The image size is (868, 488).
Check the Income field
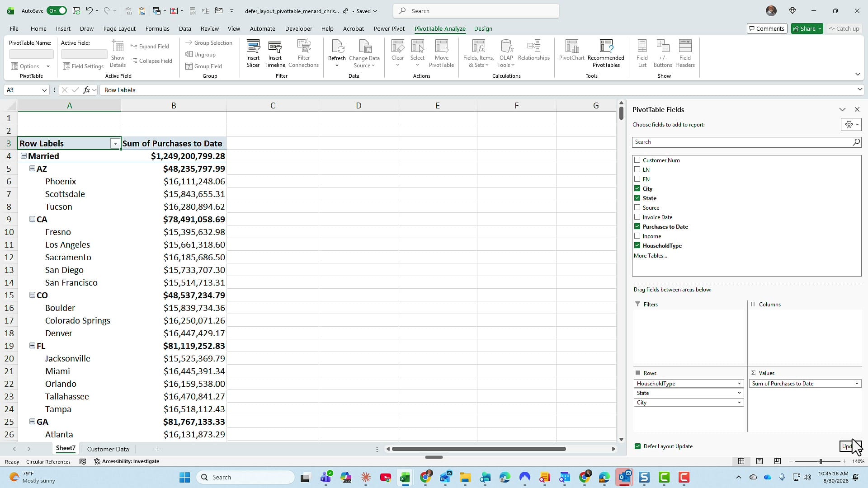pos(637,236)
